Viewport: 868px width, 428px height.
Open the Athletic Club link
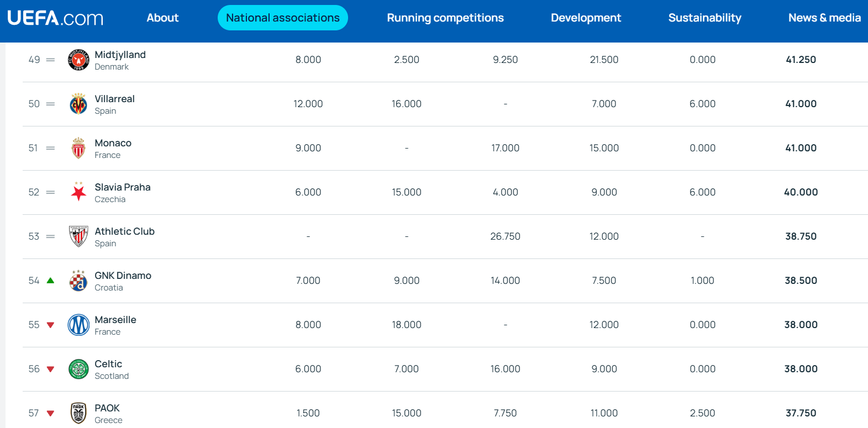coord(124,231)
